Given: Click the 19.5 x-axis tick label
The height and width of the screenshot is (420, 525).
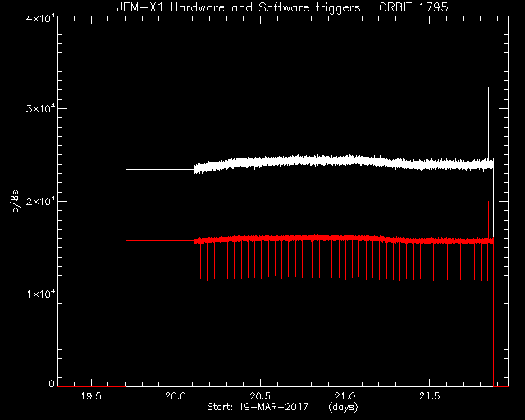Looking at the screenshot, I should click(x=91, y=396).
